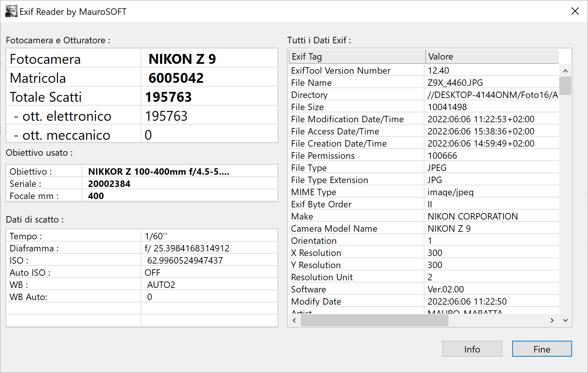Select the File Name tag row
The image size is (588, 373).
coord(424,83)
